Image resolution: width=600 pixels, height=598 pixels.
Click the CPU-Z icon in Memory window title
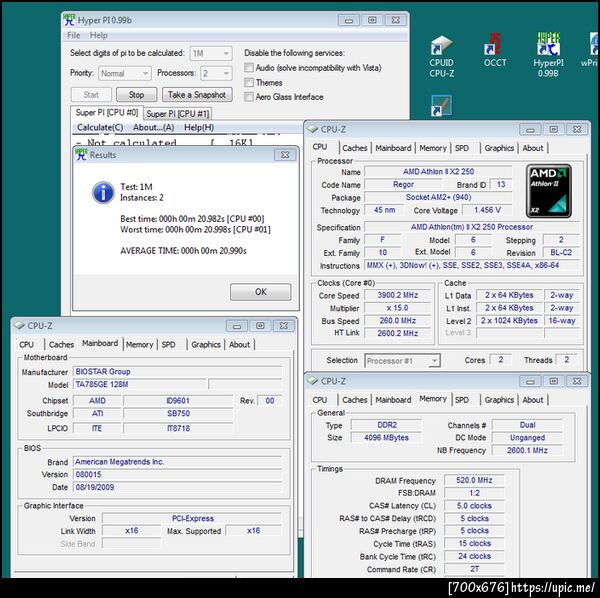pos(313,381)
